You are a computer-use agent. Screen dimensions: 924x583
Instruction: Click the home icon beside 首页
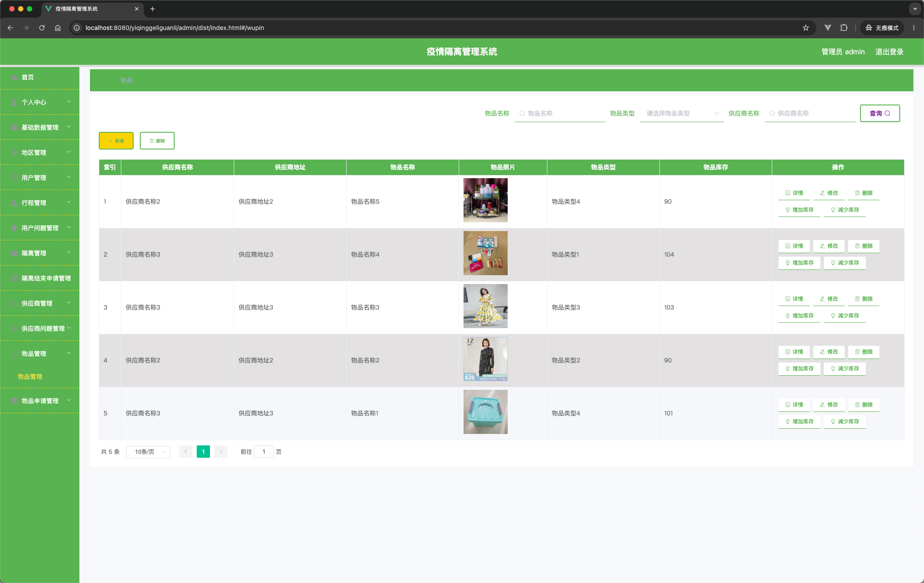click(x=14, y=77)
